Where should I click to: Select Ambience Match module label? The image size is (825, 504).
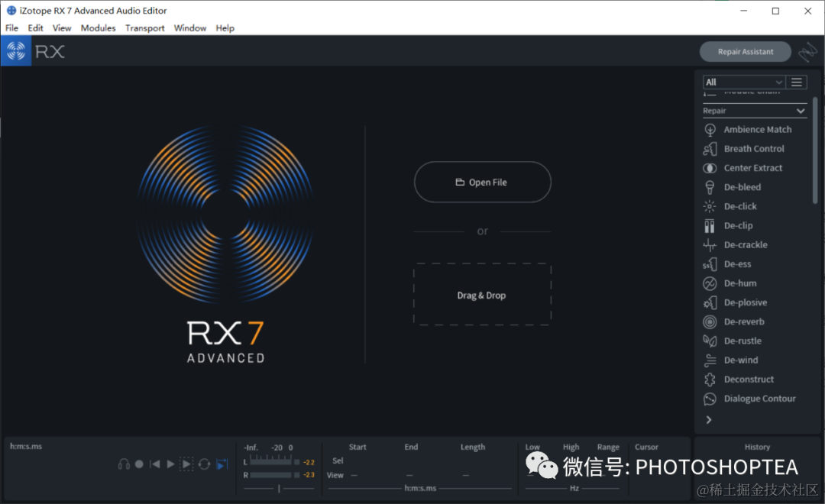point(757,129)
